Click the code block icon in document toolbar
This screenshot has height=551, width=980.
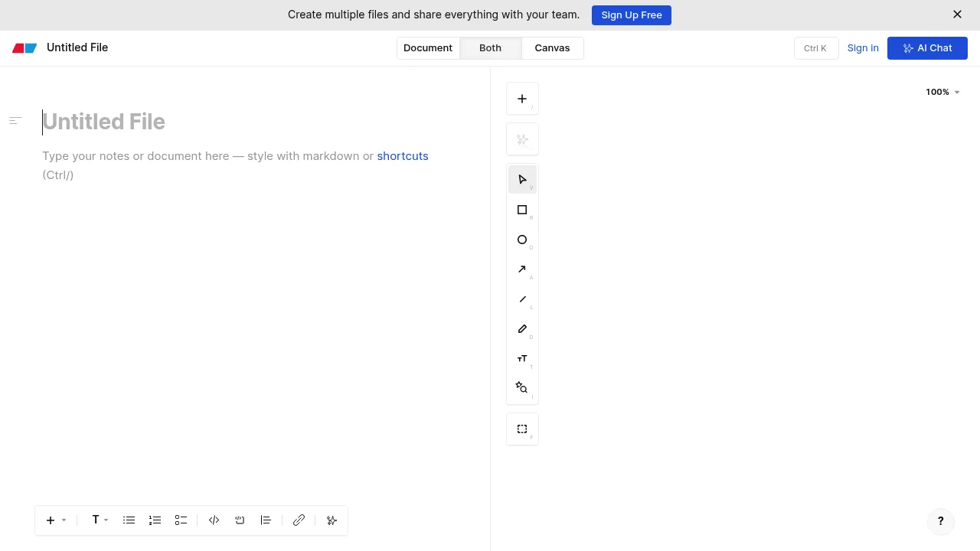[240, 520]
